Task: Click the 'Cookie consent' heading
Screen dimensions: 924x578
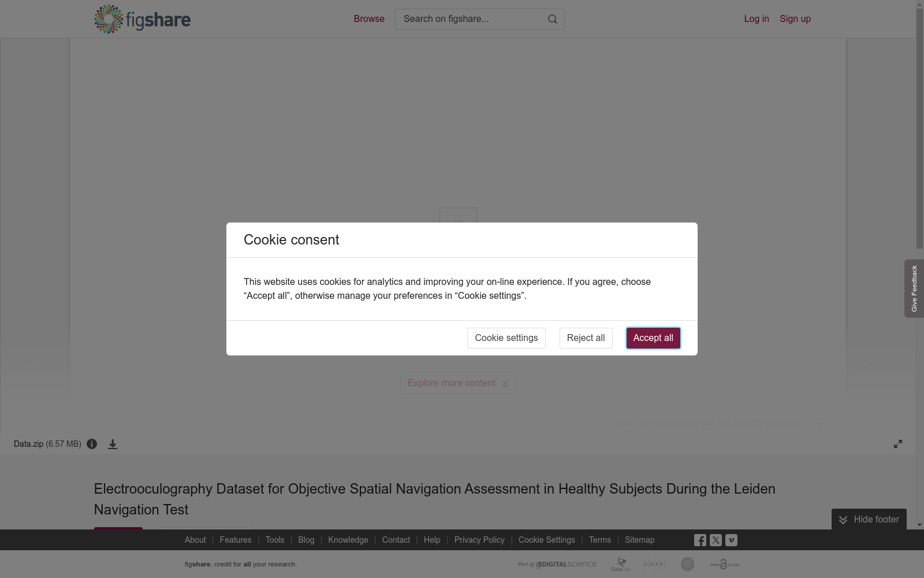Action: click(x=292, y=240)
